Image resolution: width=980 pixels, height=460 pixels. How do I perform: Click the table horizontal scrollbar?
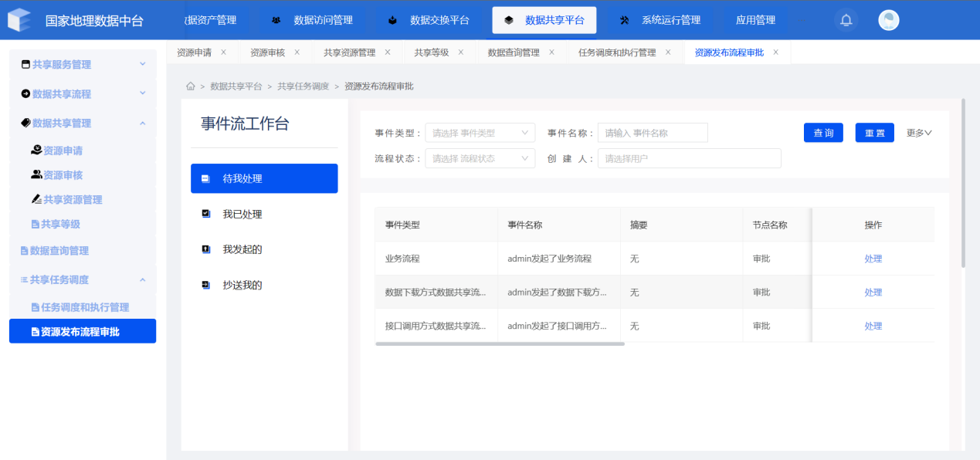point(500,343)
